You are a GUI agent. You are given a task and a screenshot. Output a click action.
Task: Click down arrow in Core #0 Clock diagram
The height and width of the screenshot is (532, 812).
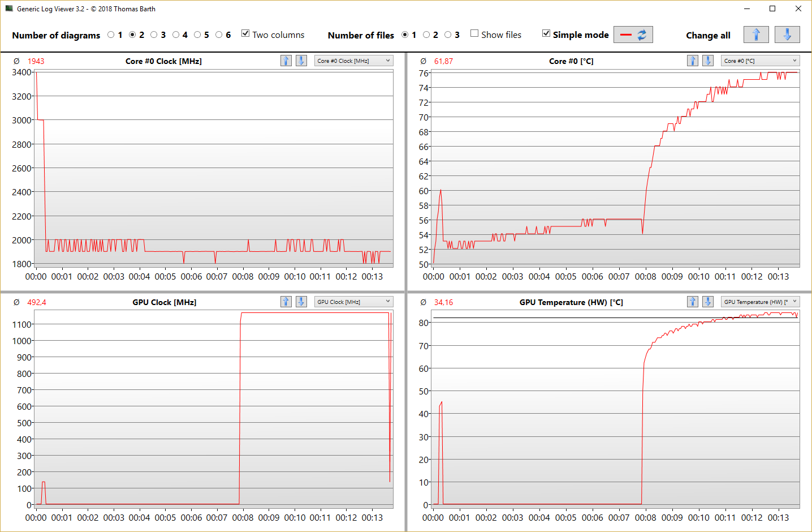coord(301,61)
